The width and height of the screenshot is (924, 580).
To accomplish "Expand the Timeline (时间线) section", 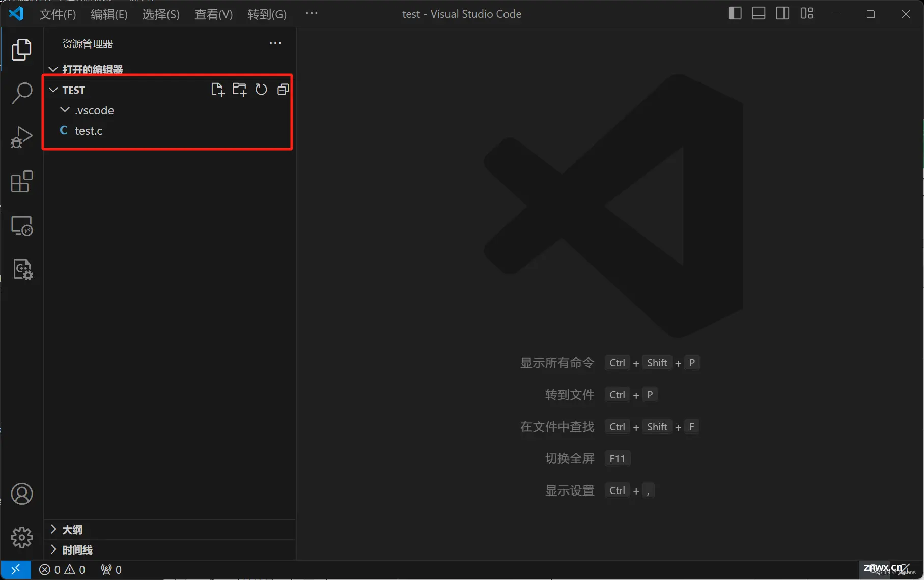I will coord(53,549).
